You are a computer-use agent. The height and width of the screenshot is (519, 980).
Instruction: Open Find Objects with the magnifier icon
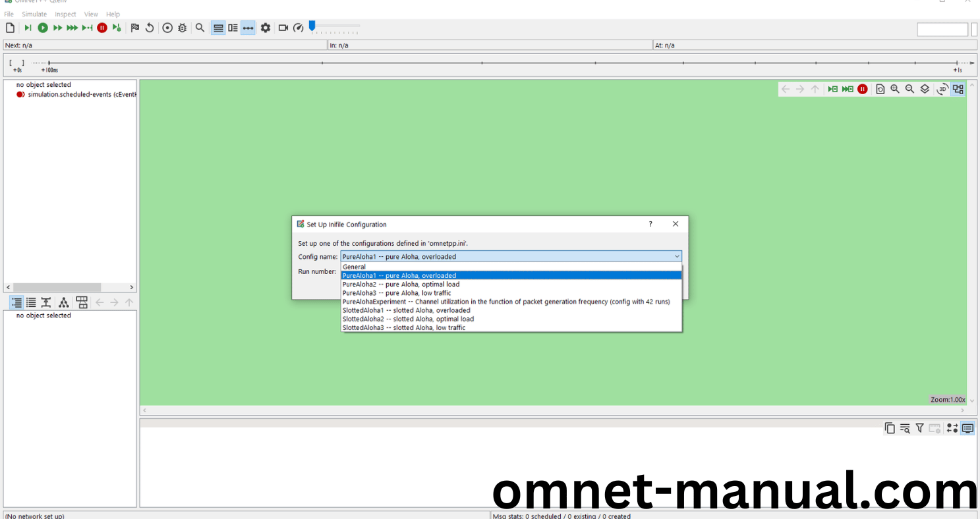coord(200,28)
